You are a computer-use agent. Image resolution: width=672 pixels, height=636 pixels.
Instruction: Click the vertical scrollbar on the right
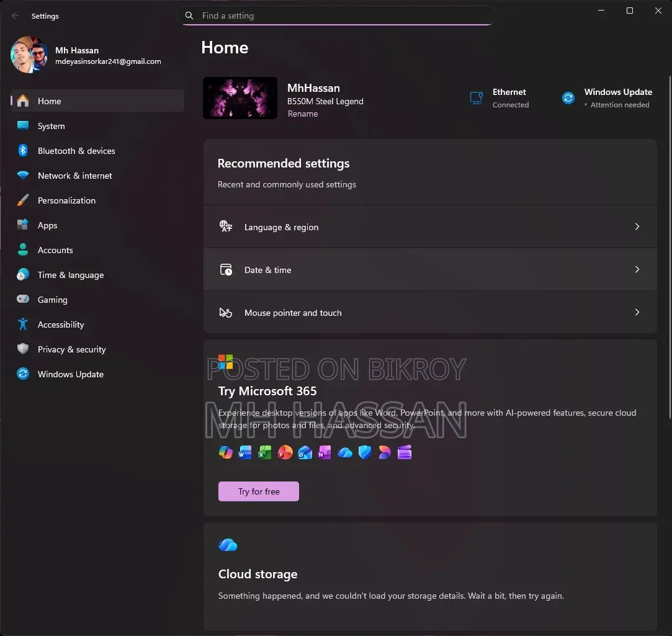670,247
